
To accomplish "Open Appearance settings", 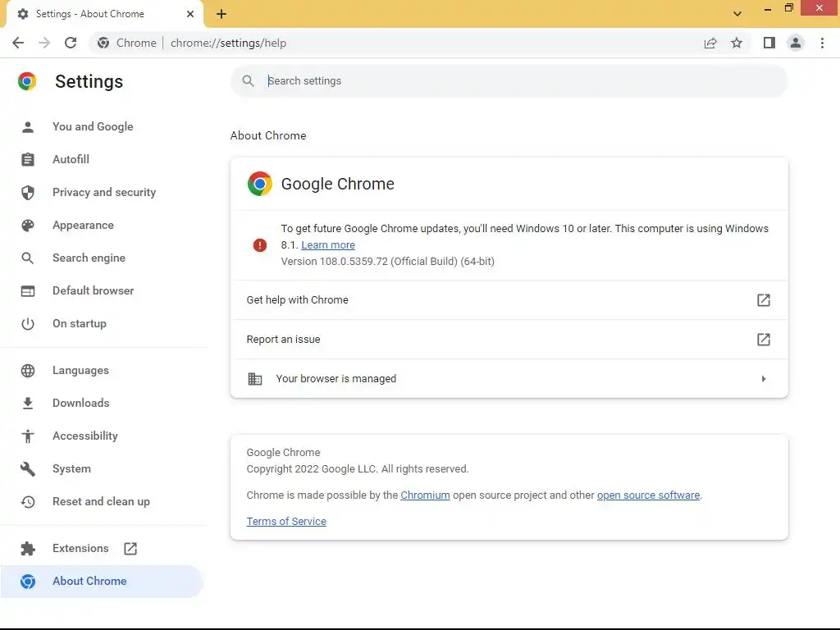I will click(83, 225).
